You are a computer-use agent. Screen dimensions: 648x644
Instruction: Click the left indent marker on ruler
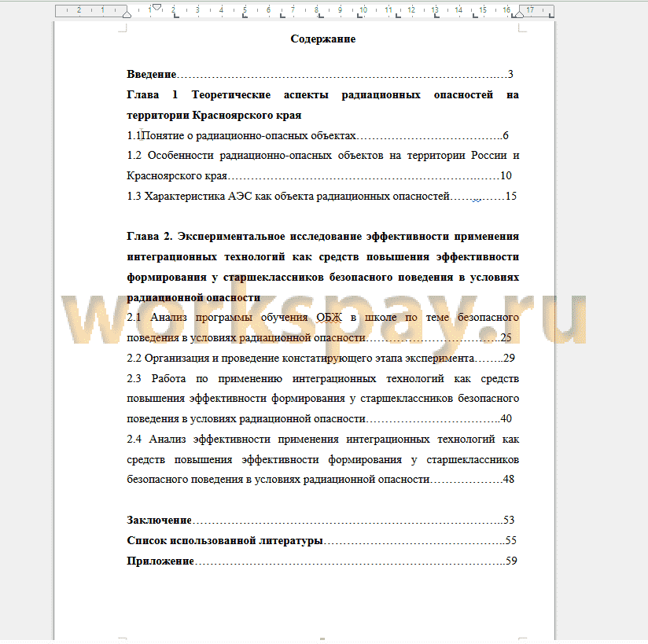(x=127, y=14)
